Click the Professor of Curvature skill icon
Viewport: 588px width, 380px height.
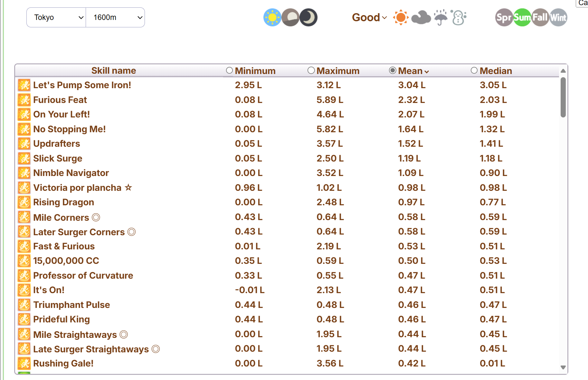tap(24, 276)
